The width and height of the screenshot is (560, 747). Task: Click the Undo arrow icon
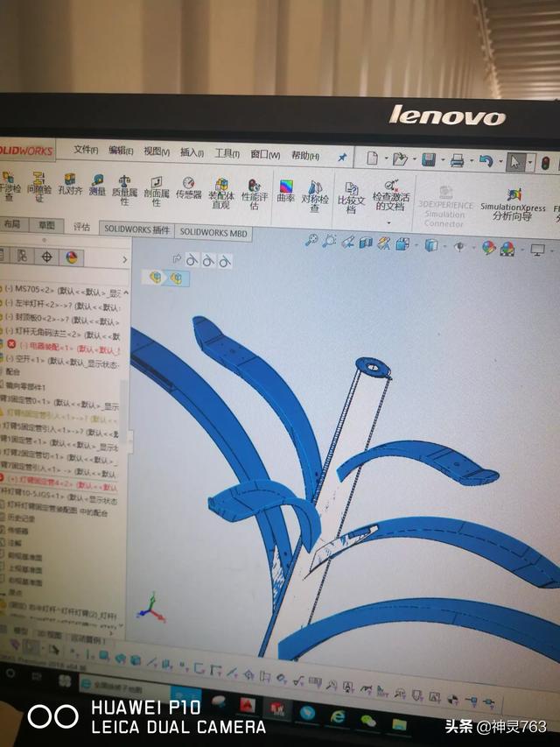pyautogui.click(x=486, y=161)
